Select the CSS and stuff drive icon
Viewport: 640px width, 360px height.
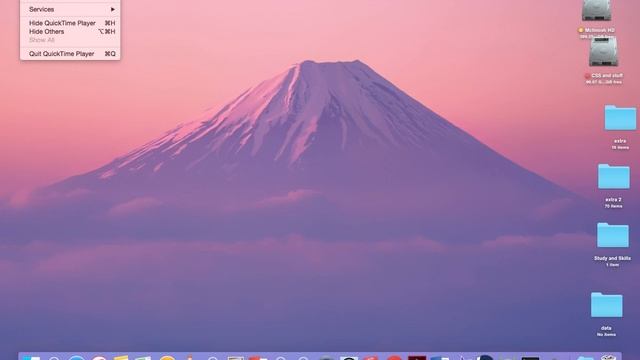pyautogui.click(x=603, y=51)
